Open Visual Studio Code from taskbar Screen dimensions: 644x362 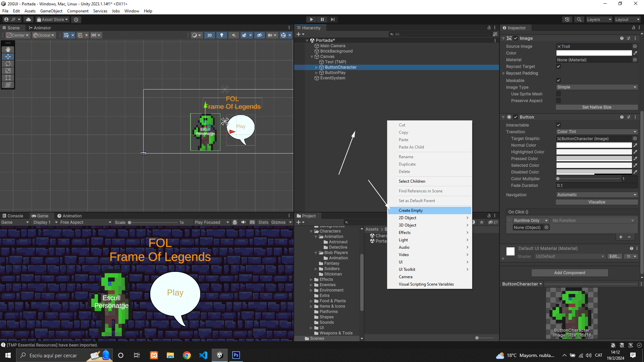pos(203,355)
